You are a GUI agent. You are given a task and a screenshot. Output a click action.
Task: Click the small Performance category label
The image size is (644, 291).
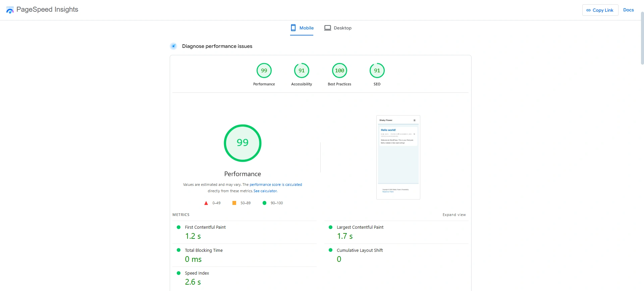point(264,84)
